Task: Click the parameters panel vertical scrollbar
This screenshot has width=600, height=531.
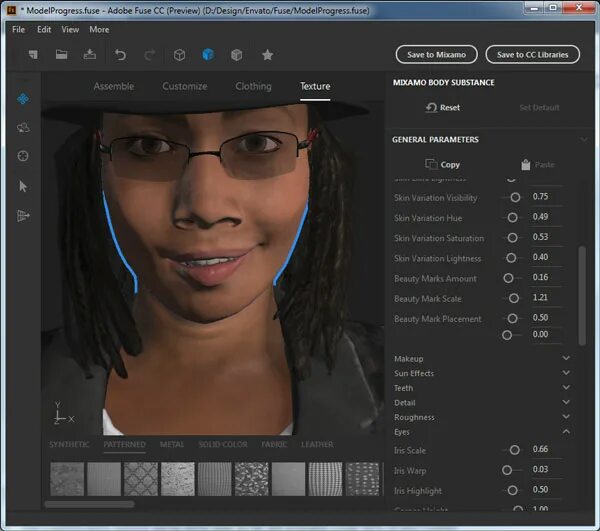Action: (582, 296)
